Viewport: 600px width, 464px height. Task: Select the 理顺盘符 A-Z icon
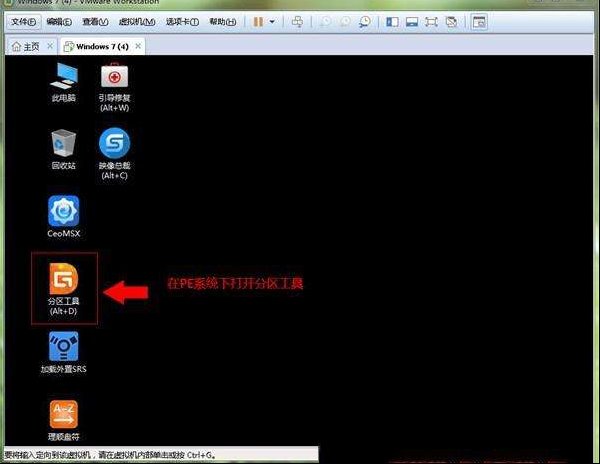coord(64,420)
